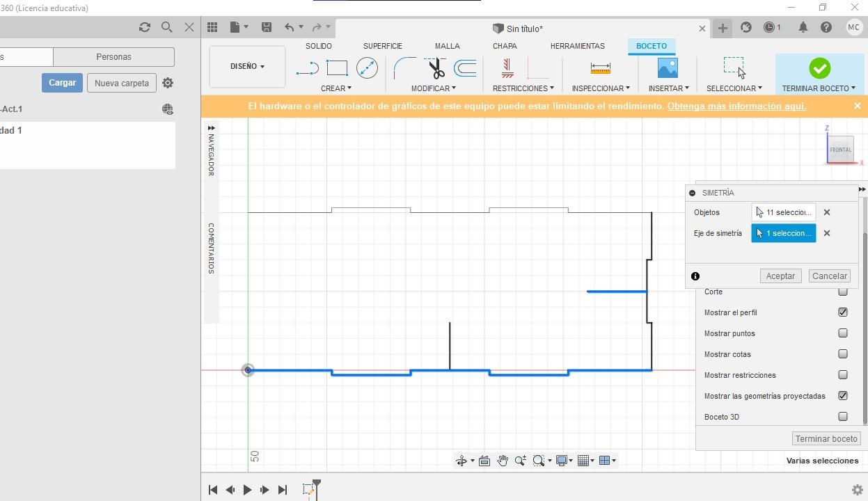Click the green Finish Sketch checkmark

pyautogui.click(x=819, y=67)
